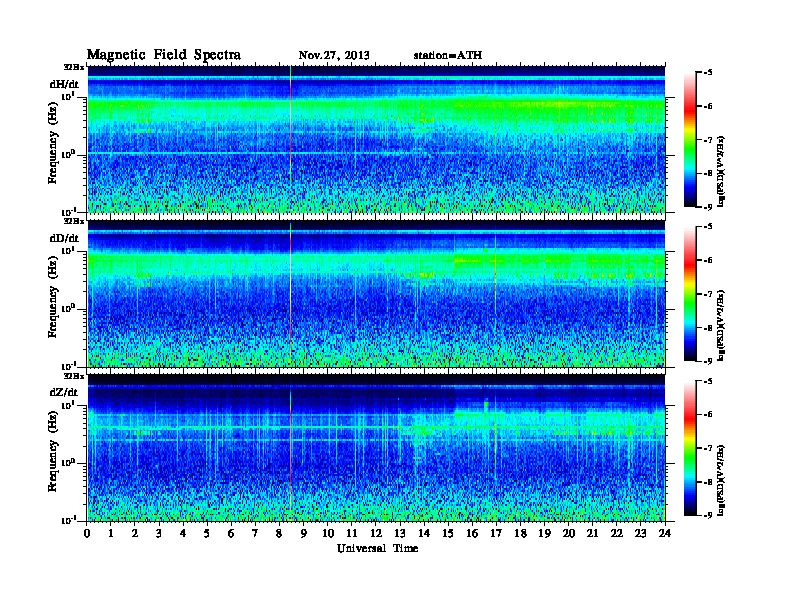This screenshot has height=612, width=792.
Task: Click hour tick label 9 on time axis
Action: [x=304, y=533]
